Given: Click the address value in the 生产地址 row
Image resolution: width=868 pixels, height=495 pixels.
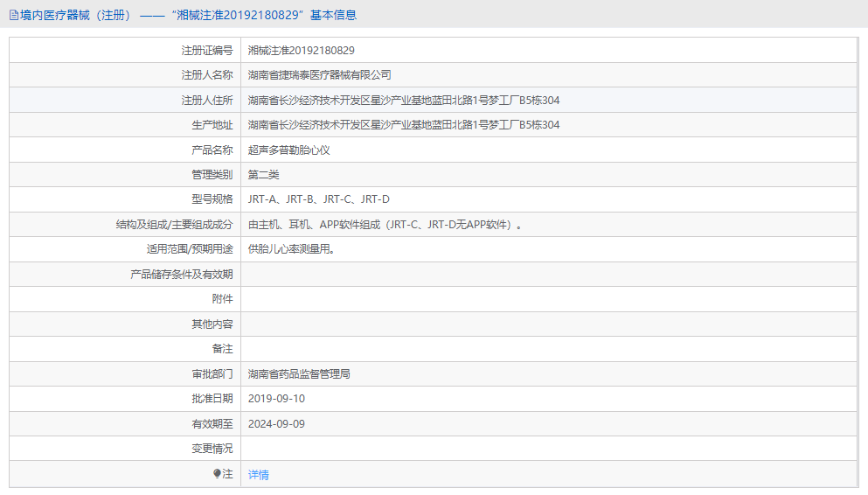Looking at the screenshot, I should [x=404, y=124].
